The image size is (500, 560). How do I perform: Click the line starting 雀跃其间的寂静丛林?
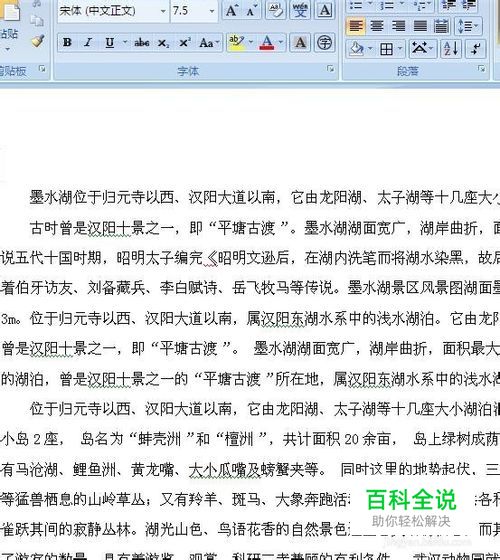[250, 529]
